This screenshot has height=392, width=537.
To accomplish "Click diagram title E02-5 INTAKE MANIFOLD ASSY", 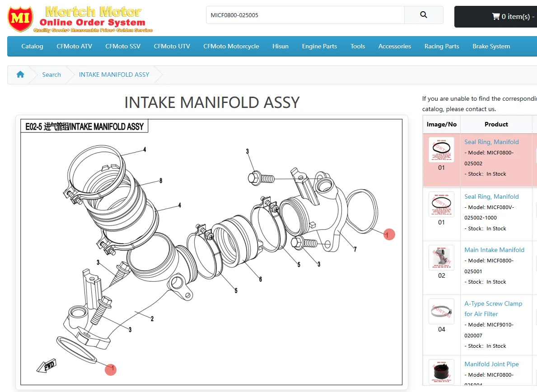I will [x=84, y=126].
